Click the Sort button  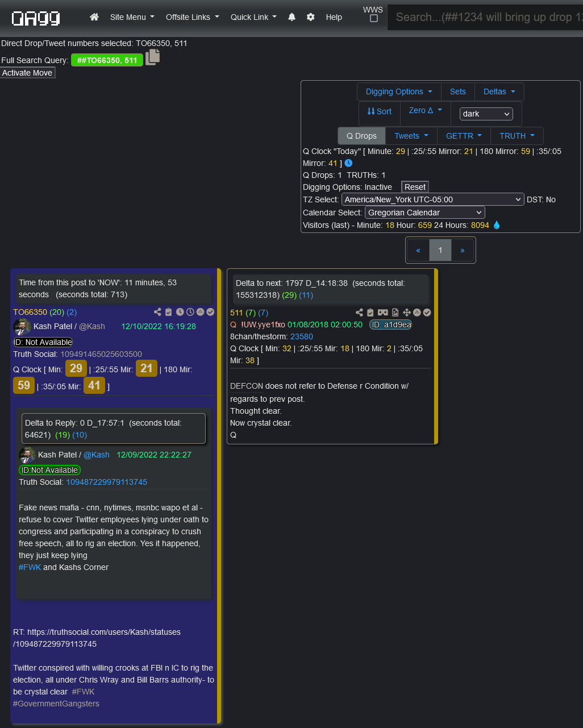click(x=379, y=111)
